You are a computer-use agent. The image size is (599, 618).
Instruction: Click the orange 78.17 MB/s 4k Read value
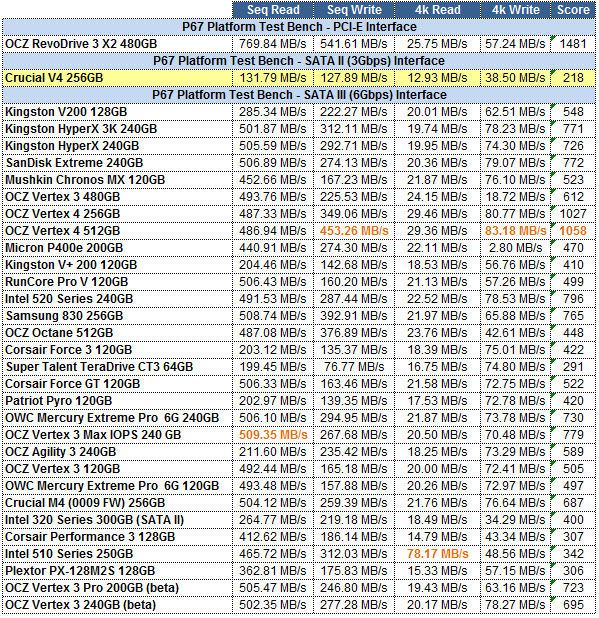tap(437, 554)
